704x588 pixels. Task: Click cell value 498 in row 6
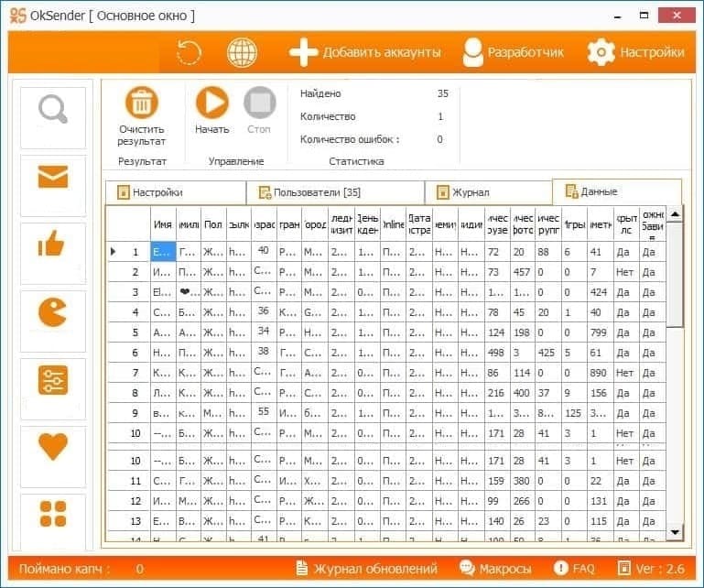click(495, 353)
